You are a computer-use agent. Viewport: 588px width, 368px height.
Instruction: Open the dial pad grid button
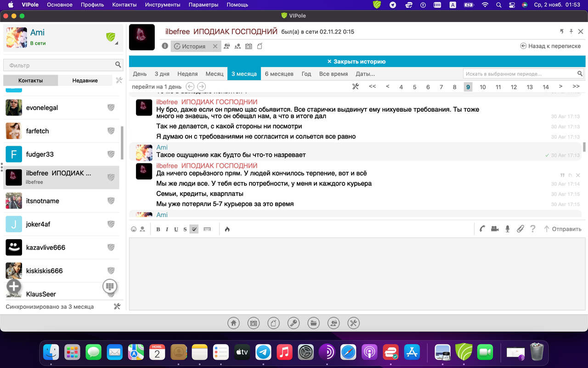click(109, 286)
